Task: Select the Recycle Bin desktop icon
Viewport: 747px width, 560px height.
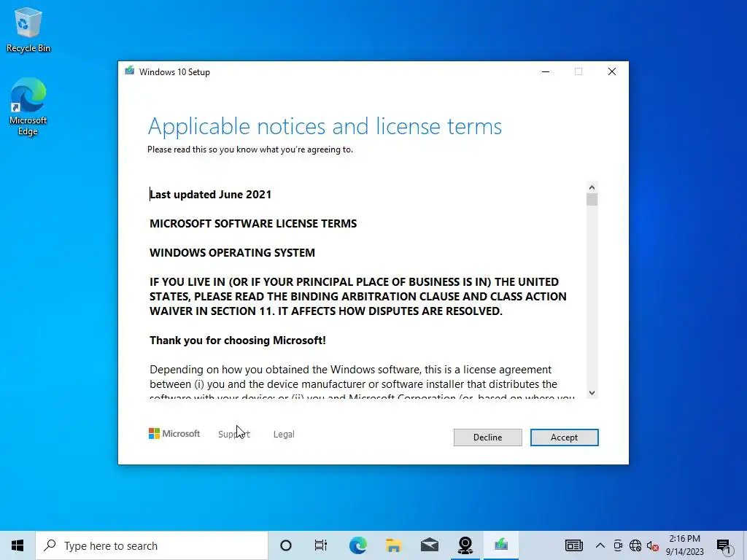Action: (x=28, y=31)
